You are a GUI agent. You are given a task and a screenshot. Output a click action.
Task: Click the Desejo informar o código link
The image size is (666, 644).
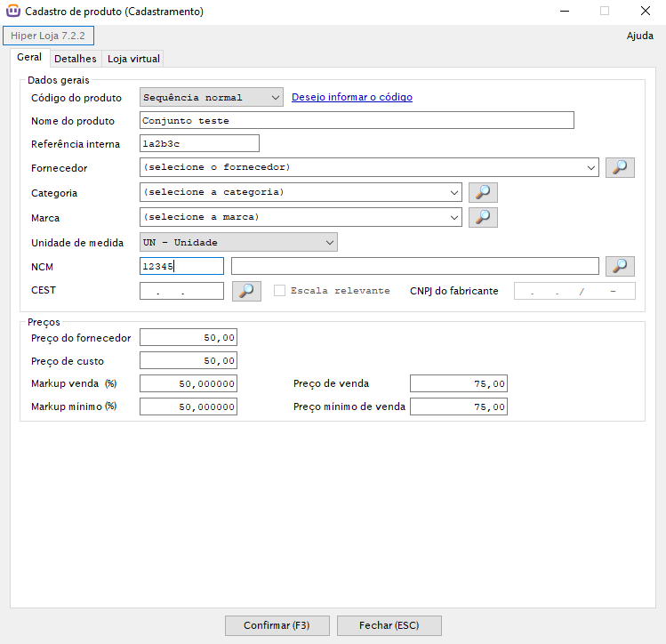point(352,97)
